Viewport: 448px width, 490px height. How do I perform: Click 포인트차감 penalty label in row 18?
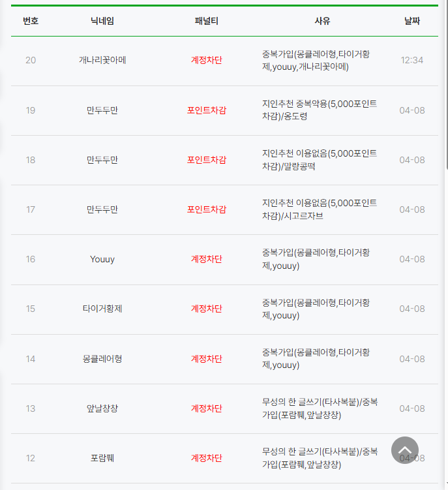206,160
